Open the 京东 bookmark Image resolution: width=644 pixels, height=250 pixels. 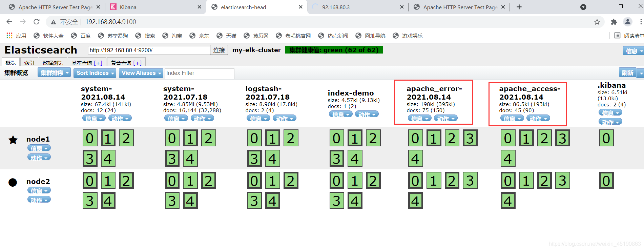[199, 36]
